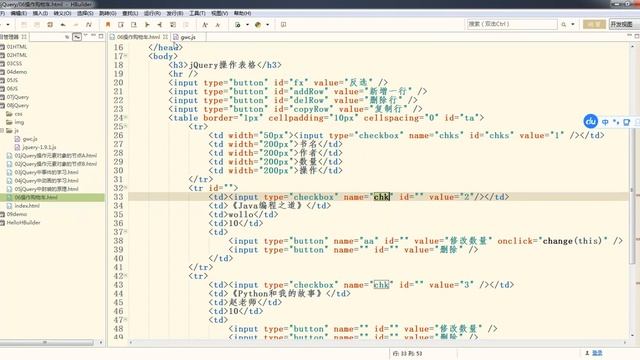Click the magnifier search icon beside search box
This screenshot has height=360, width=640.
tap(564, 24)
